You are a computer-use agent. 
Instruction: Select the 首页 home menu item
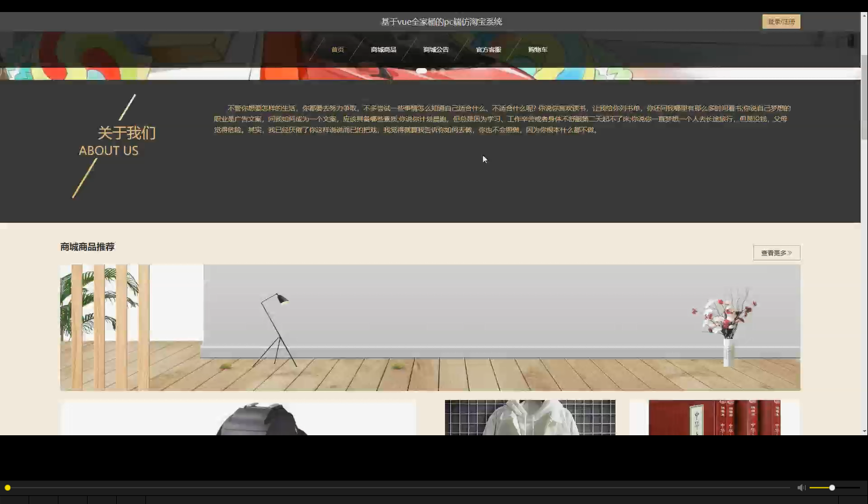tap(338, 49)
